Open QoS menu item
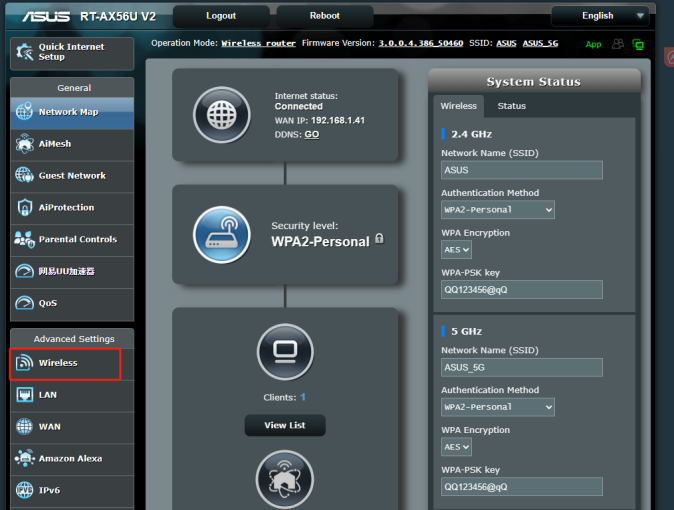This screenshot has width=674, height=510. click(72, 303)
